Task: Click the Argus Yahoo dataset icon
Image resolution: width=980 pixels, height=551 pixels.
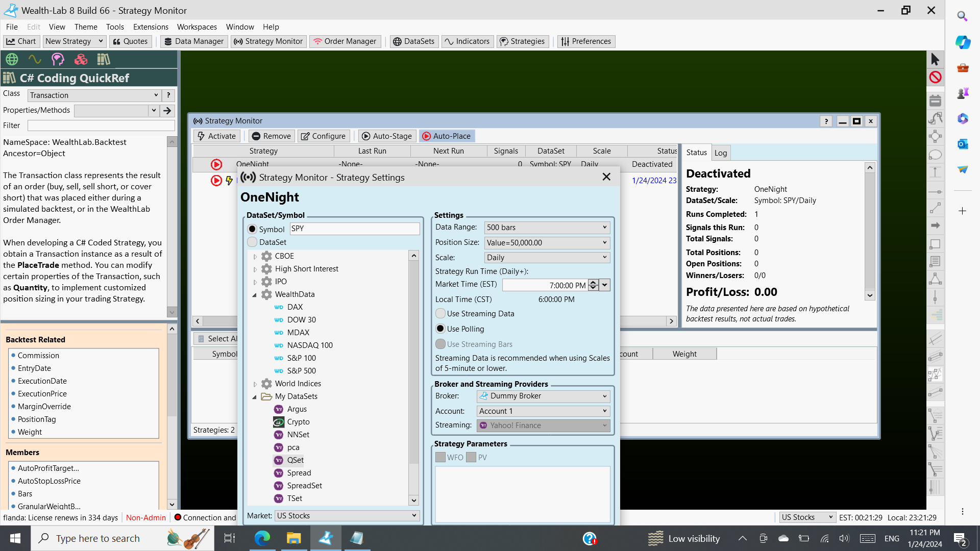Action: pyautogui.click(x=279, y=409)
